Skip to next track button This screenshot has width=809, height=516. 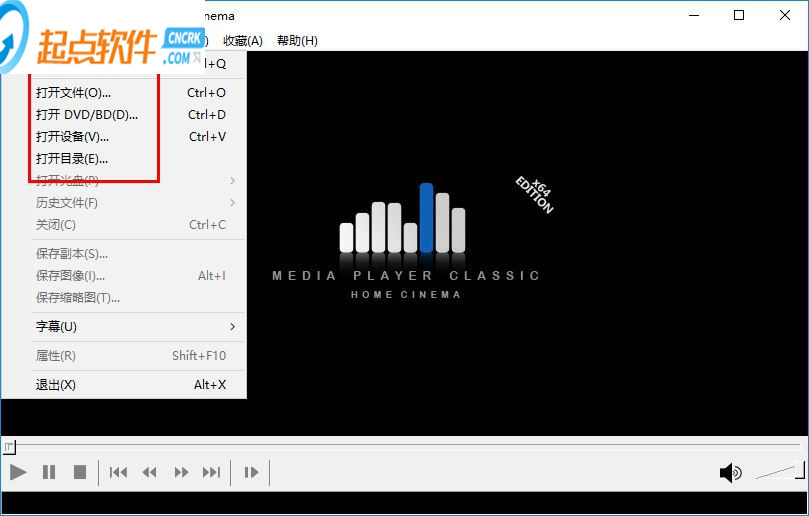[212, 472]
